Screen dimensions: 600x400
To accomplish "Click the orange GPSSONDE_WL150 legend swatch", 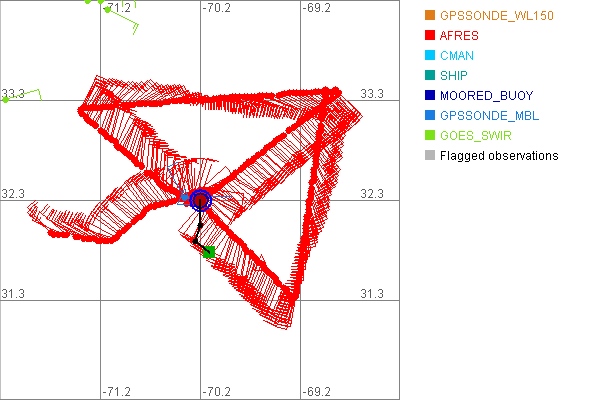I will point(430,16).
